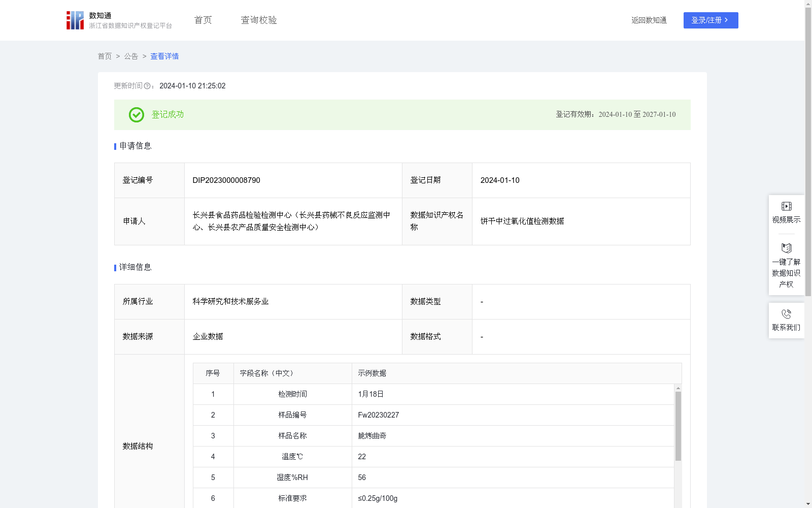The height and width of the screenshot is (508, 812).
Task: Click the page vertical scrollbar thumb
Action: pyautogui.click(x=808, y=151)
